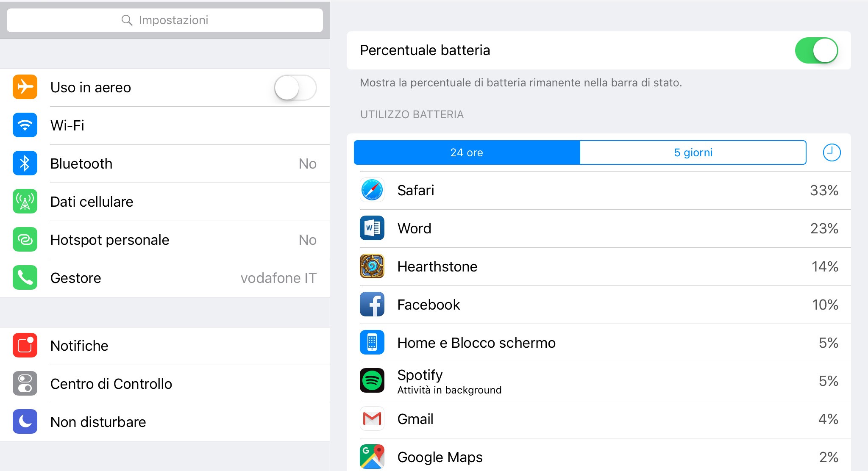Open Notifiche settings
Viewport: 868px width, 471px height.
tap(165, 346)
